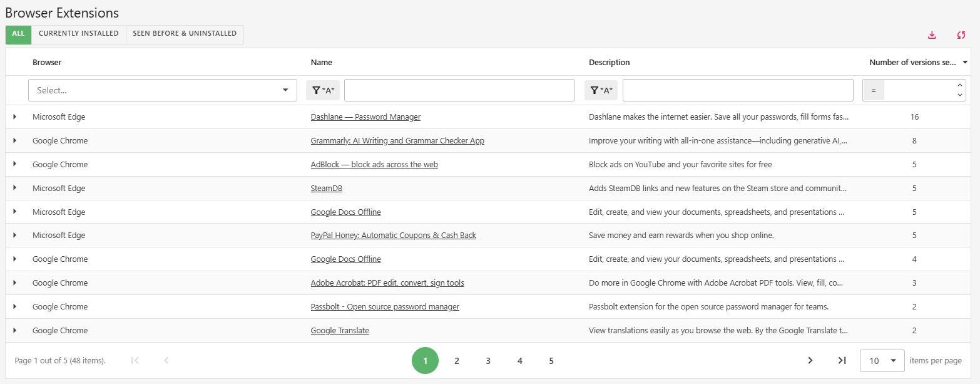The image size is (980, 384).
Task: Switch to Currently Installed tab
Action: tap(79, 34)
